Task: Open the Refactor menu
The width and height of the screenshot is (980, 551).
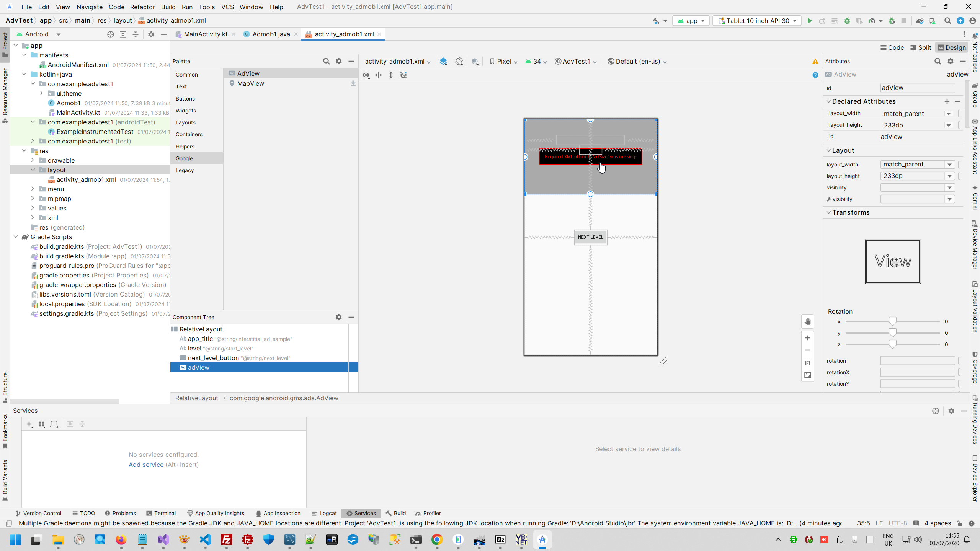Action: click(142, 7)
